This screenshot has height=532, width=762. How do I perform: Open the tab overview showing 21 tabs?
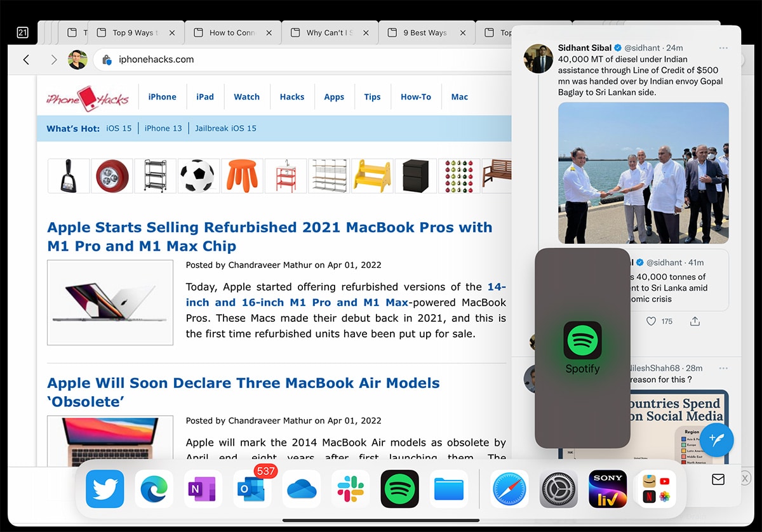[22, 32]
